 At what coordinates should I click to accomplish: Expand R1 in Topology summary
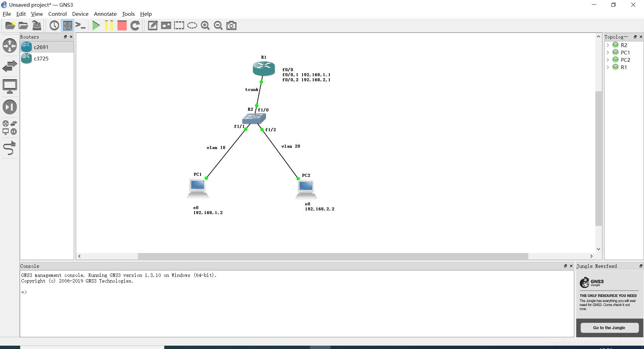tap(608, 67)
